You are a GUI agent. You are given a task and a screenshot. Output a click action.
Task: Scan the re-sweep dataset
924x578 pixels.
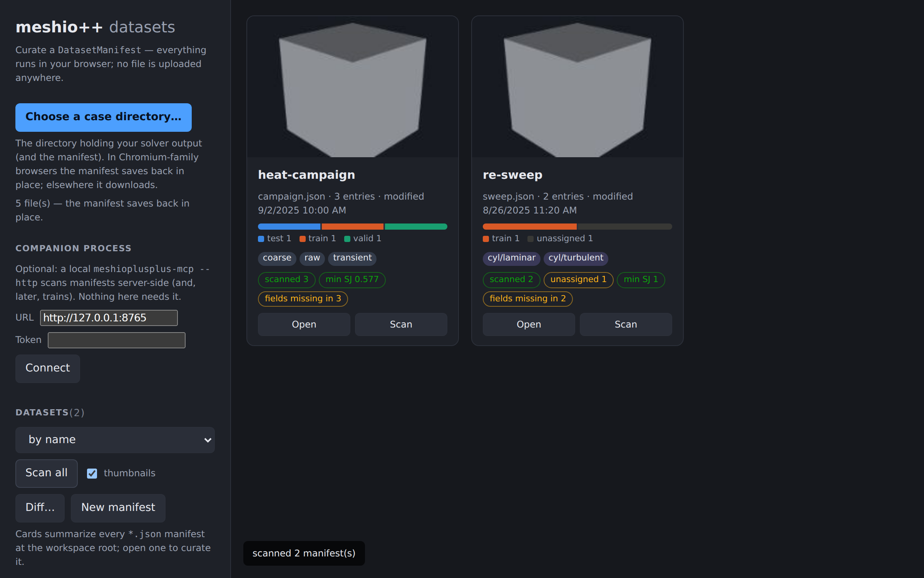[x=626, y=324]
